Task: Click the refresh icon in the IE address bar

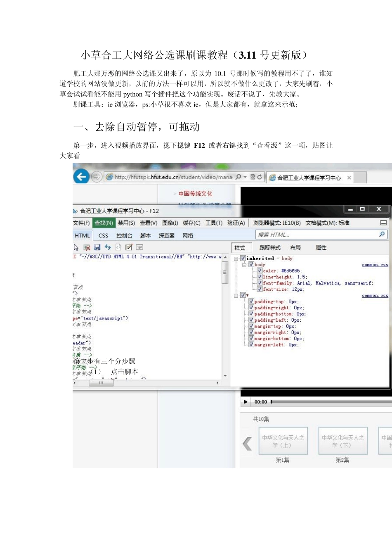Action: pos(260,177)
